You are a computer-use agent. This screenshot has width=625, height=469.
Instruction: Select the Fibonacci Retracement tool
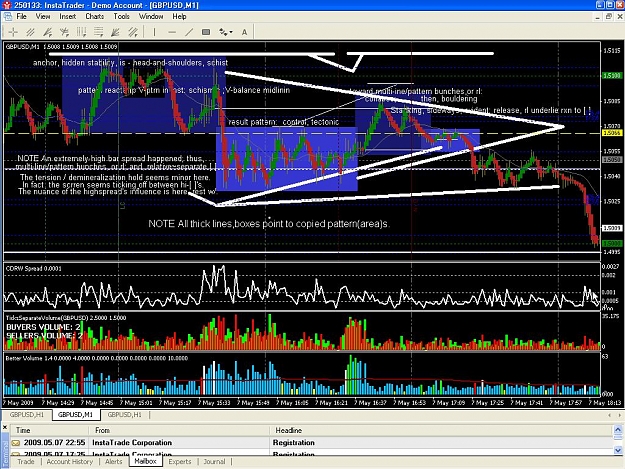pyautogui.click(x=98, y=32)
